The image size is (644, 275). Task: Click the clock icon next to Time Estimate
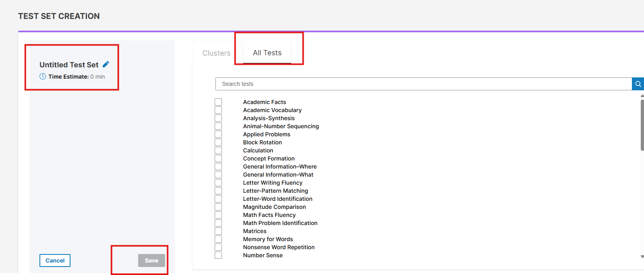click(x=43, y=77)
